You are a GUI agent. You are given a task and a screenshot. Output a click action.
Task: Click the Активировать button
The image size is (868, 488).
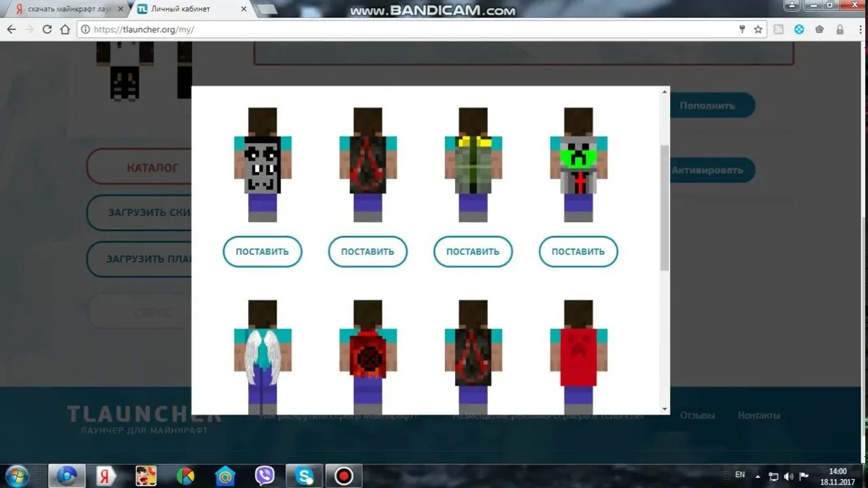pyautogui.click(x=712, y=170)
